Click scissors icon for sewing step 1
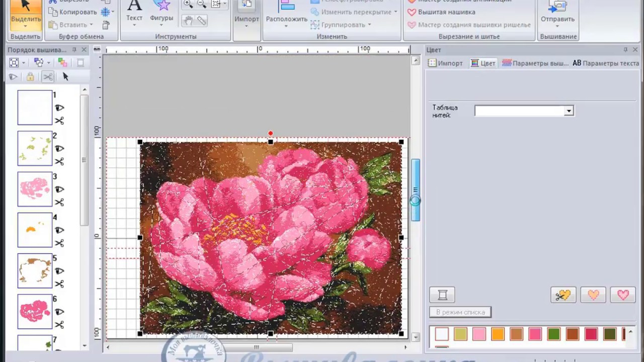This screenshot has height=362, width=644. click(x=59, y=121)
